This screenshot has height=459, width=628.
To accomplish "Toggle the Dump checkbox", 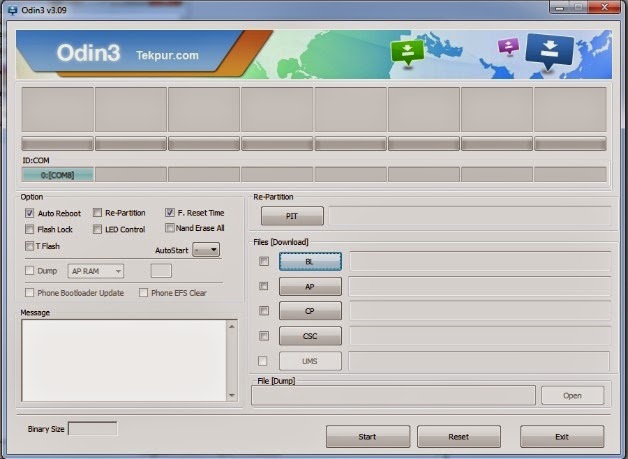I will click(29, 271).
